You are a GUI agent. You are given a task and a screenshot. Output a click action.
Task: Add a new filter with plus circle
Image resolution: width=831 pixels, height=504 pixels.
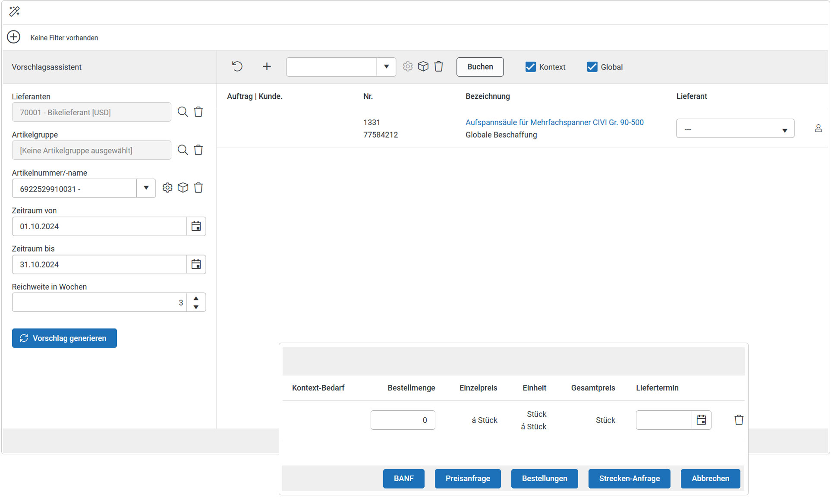coord(14,37)
